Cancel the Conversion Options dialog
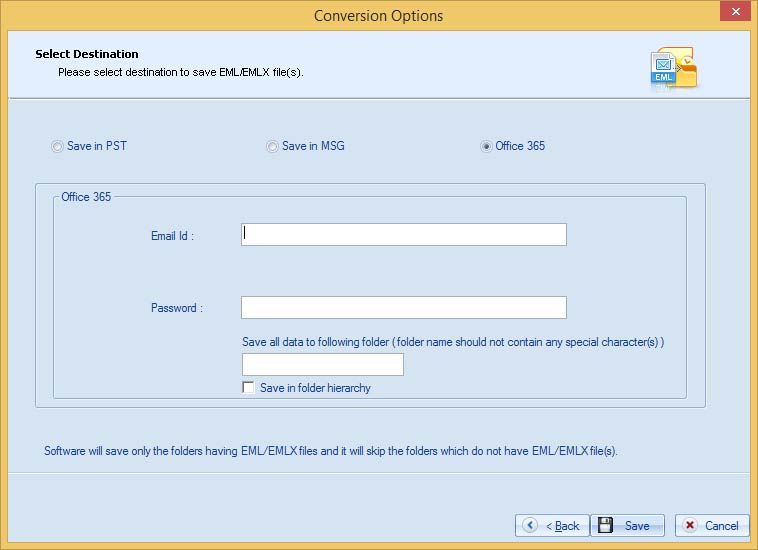 point(712,525)
